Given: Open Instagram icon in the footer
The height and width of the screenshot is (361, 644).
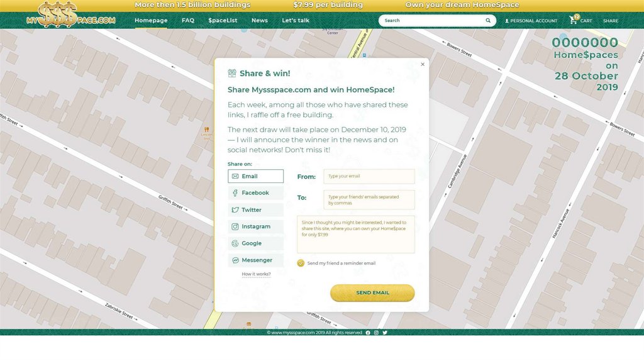Looking at the screenshot, I should [x=376, y=333].
